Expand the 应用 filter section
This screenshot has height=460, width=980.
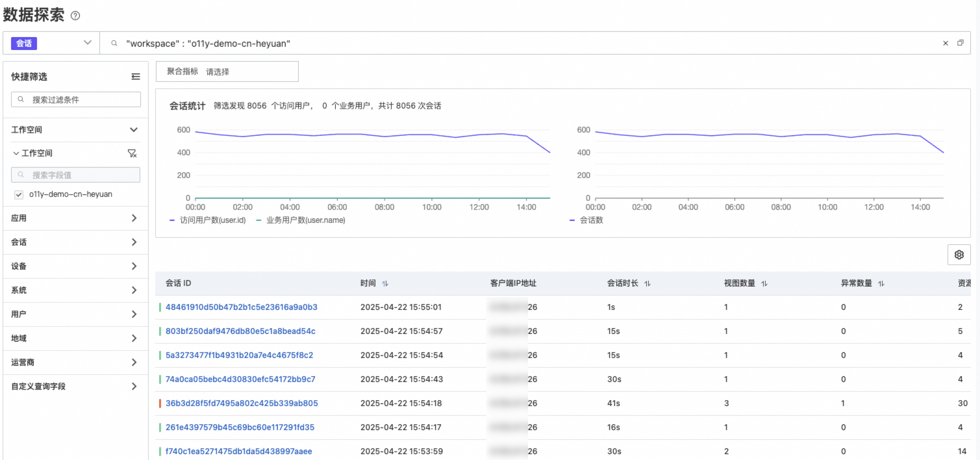[134, 218]
